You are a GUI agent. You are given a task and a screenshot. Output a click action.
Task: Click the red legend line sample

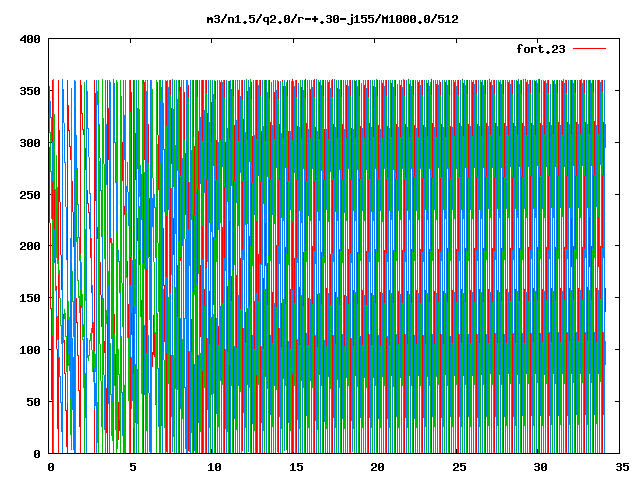click(x=589, y=49)
